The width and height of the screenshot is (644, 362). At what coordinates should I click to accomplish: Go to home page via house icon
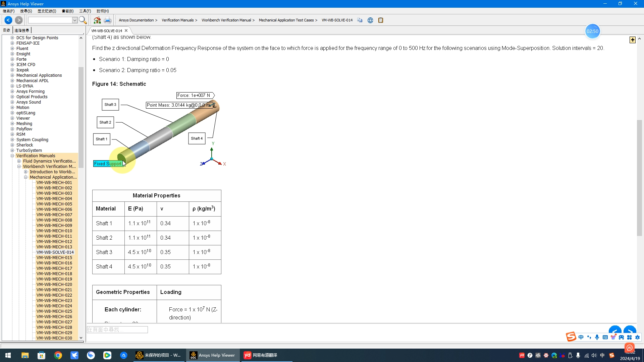tap(97, 20)
